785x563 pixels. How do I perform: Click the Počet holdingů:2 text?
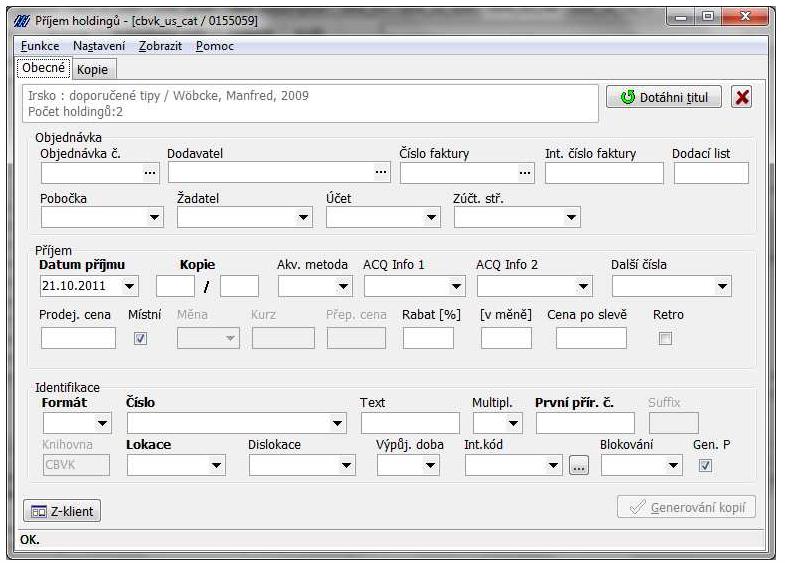pyautogui.click(x=76, y=112)
